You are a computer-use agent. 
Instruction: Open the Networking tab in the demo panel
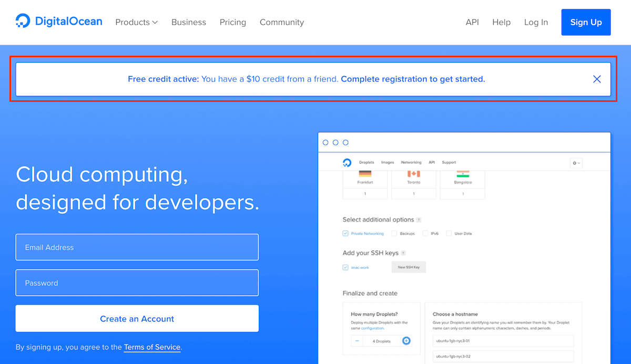click(411, 163)
